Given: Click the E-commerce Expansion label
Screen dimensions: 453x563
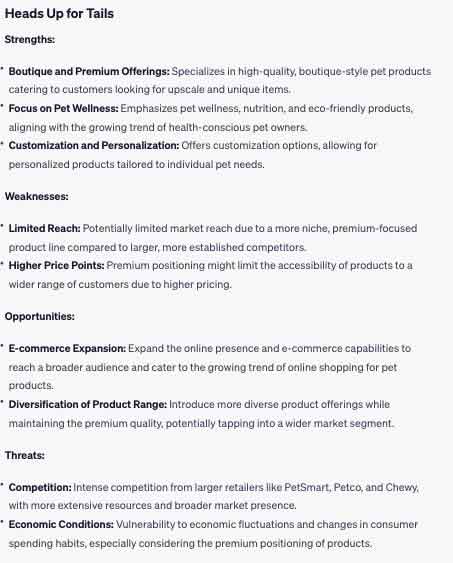Looking at the screenshot, I should point(67,348).
